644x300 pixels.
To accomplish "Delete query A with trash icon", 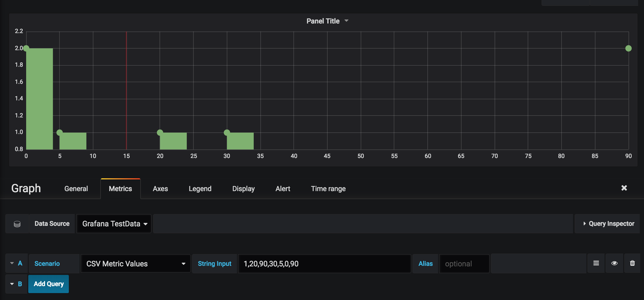I will click(632, 263).
